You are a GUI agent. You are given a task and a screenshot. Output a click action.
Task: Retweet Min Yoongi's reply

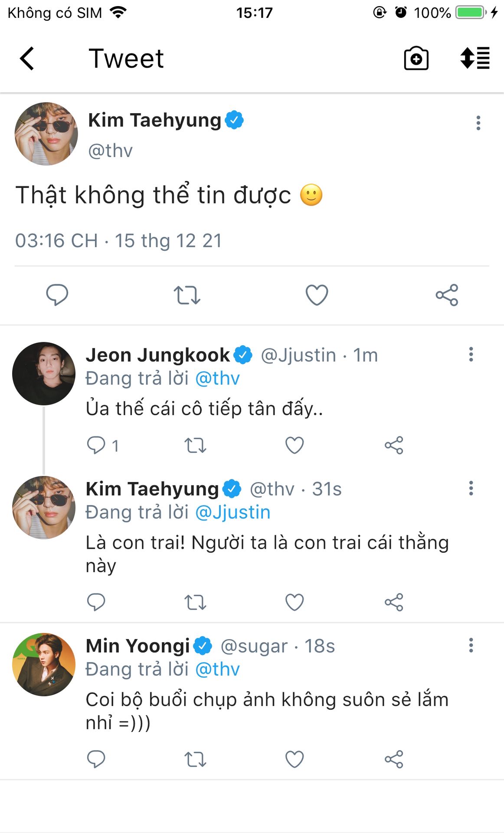pos(195,759)
